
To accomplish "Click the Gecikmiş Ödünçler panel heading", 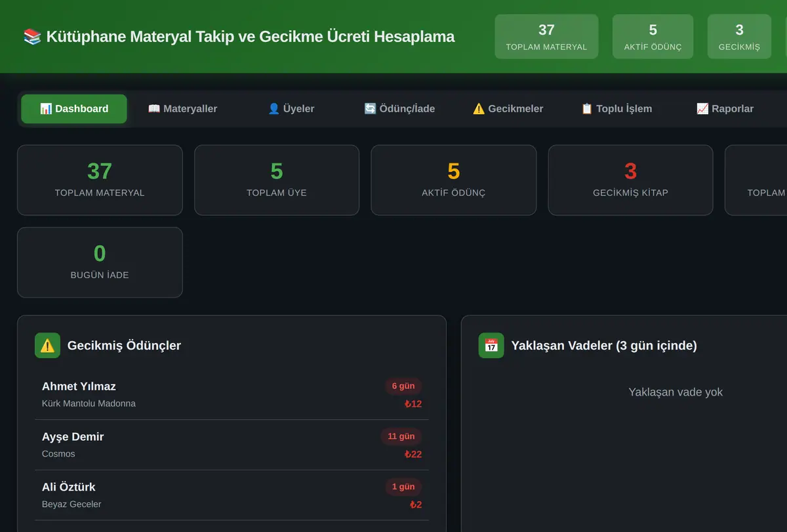I will click(x=124, y=346).
